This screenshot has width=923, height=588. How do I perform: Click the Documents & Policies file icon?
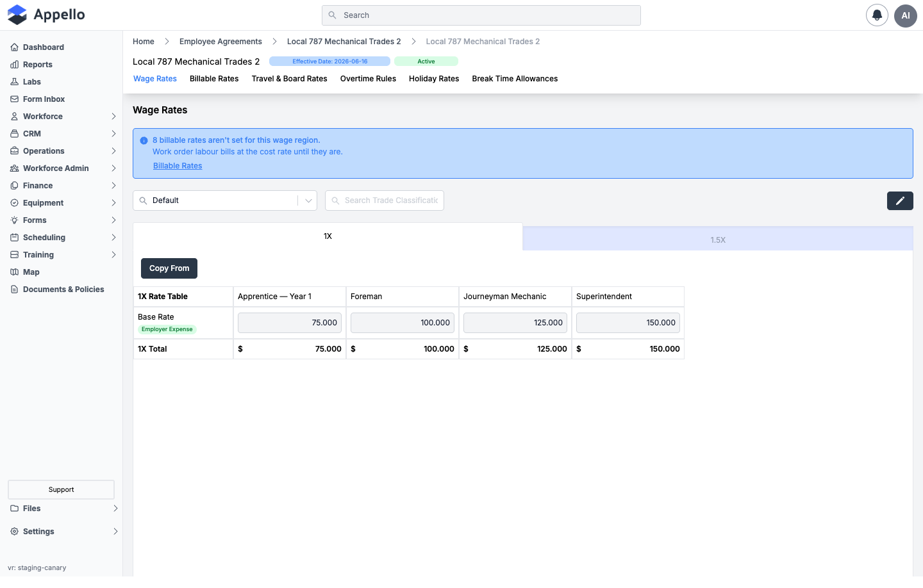[x=14, y=290]
